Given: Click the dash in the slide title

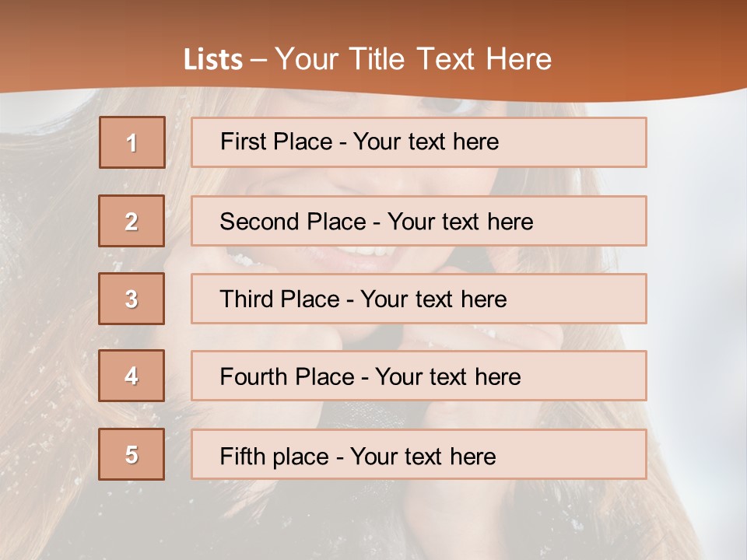Looking at the screenshot, I should (259, 60).
